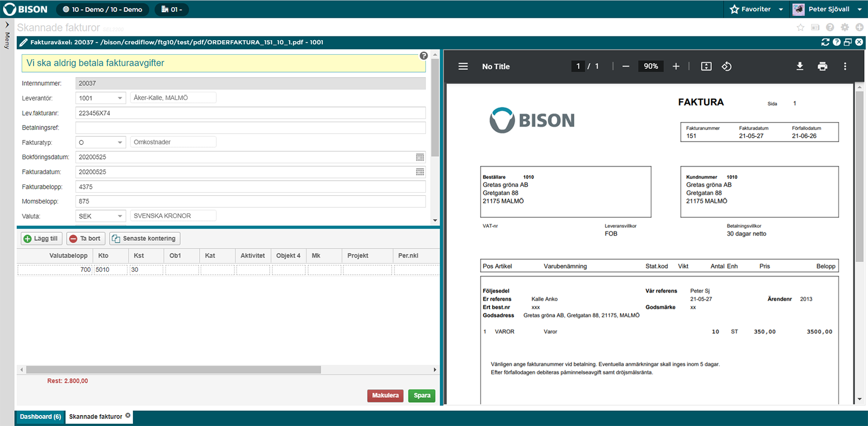
Task: Select the Skannade fakturor tab
Action: coord(95,417)
